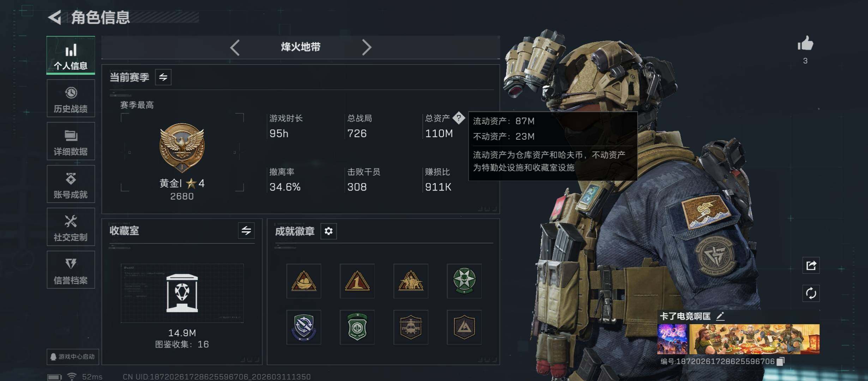Click the refresh character model icon
This screenshot has height=381, width=868.
pos(811,293)
